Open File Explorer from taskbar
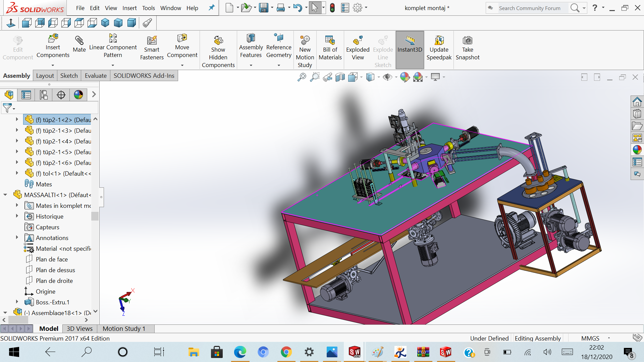644x362 pixels. coord(194,352)
